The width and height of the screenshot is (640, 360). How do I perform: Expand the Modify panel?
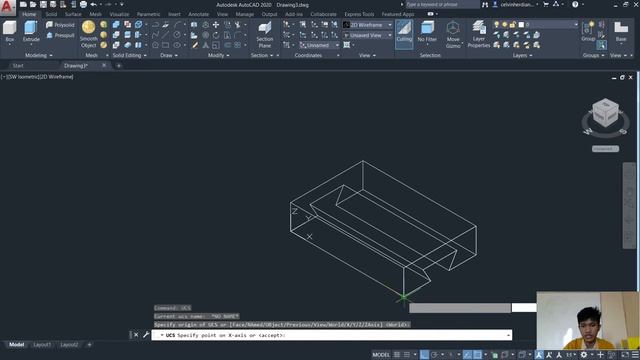point(218,56)
